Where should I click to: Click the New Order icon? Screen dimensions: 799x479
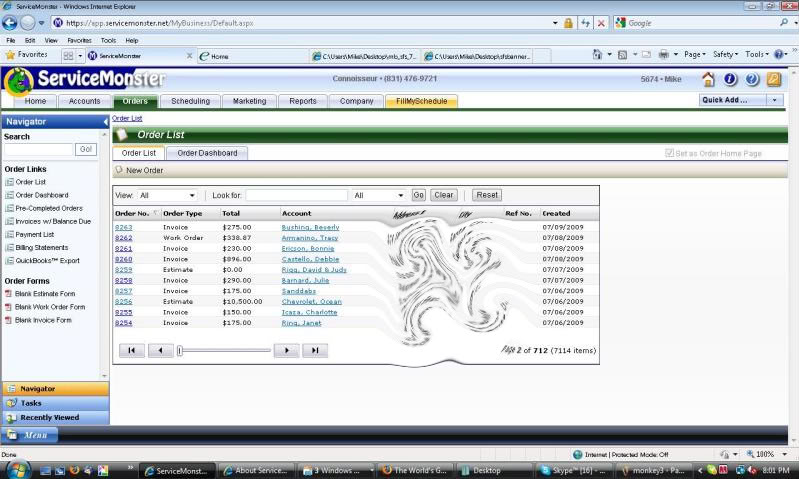[119, 170]
